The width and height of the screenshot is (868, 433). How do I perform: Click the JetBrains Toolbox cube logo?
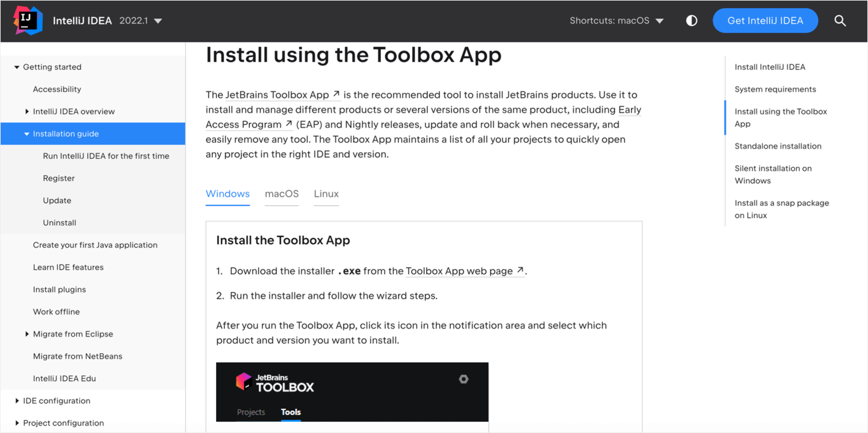pos(244,381)
